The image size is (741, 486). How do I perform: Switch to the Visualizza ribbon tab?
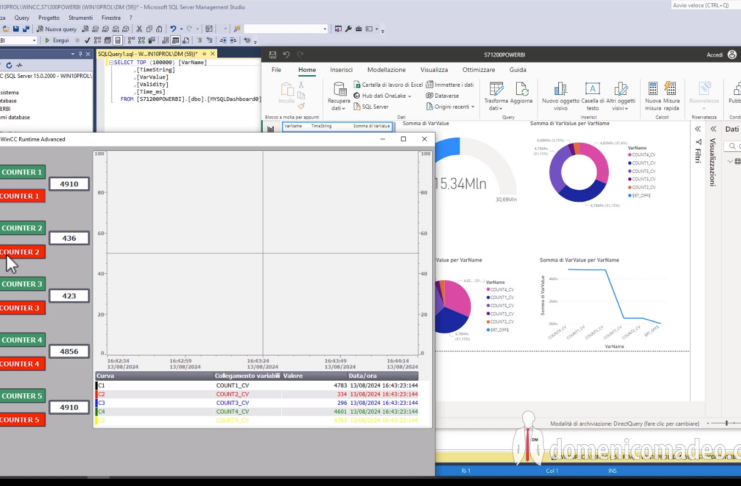coord(434,69)
